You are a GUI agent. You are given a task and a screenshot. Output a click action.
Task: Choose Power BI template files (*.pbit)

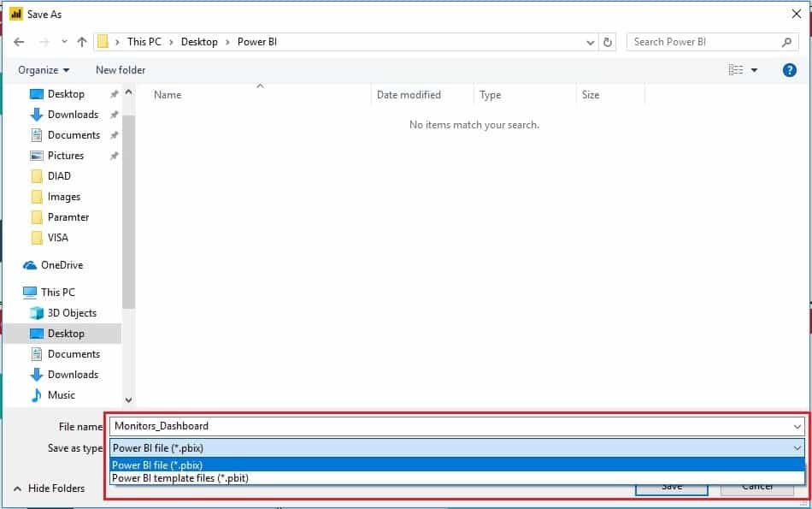(x=456, y=478)
